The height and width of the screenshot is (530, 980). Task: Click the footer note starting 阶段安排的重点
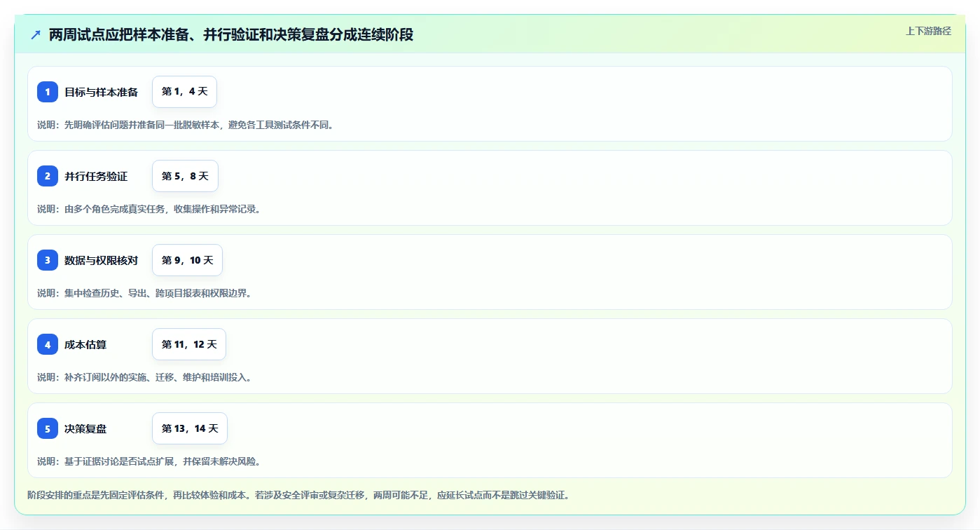click(301, 495)
